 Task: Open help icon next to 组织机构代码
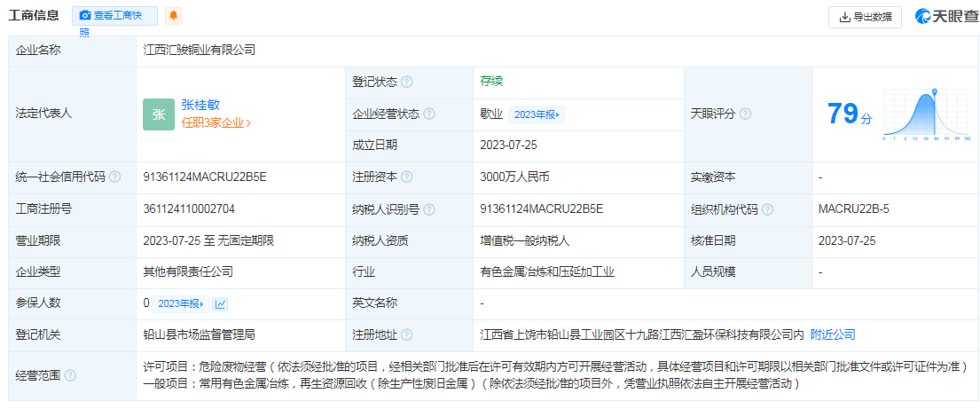coord(767,209)
